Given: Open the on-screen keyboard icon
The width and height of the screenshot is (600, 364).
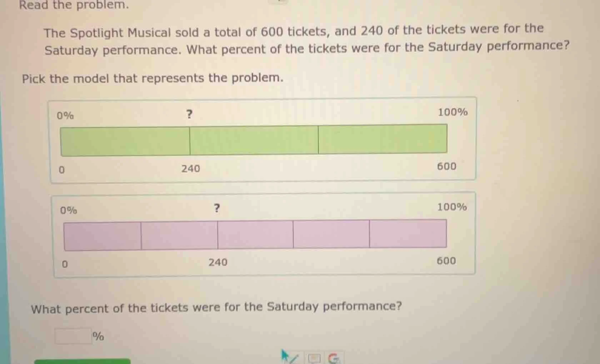Looking at the screenshot, I should (x=314, y=358).
